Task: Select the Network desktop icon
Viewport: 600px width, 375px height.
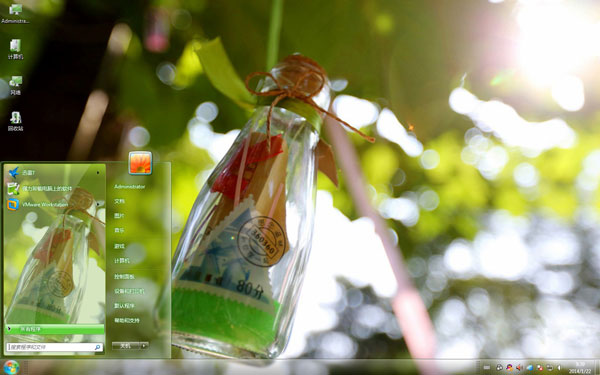Action: point(15,85)
